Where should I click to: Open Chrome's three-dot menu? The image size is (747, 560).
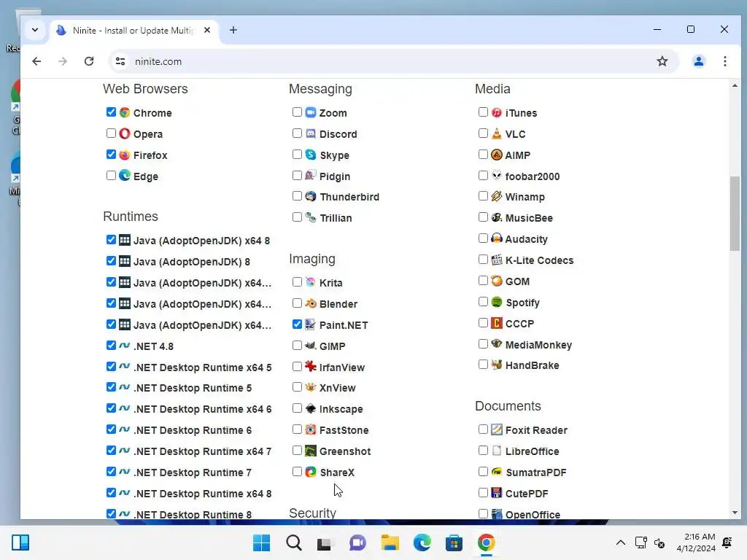[x=724, y=61]
